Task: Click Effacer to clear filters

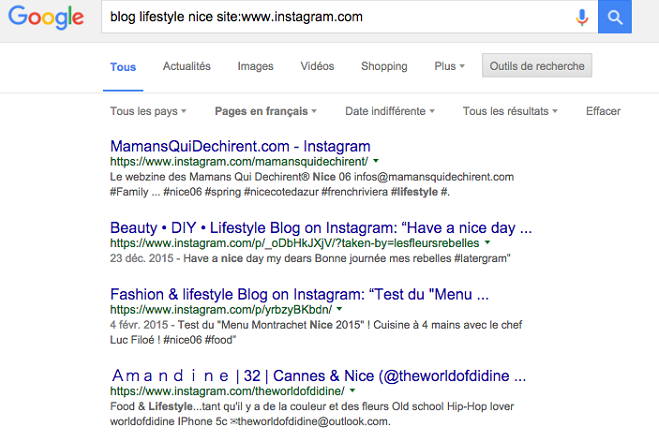Action: click(603, 111)
